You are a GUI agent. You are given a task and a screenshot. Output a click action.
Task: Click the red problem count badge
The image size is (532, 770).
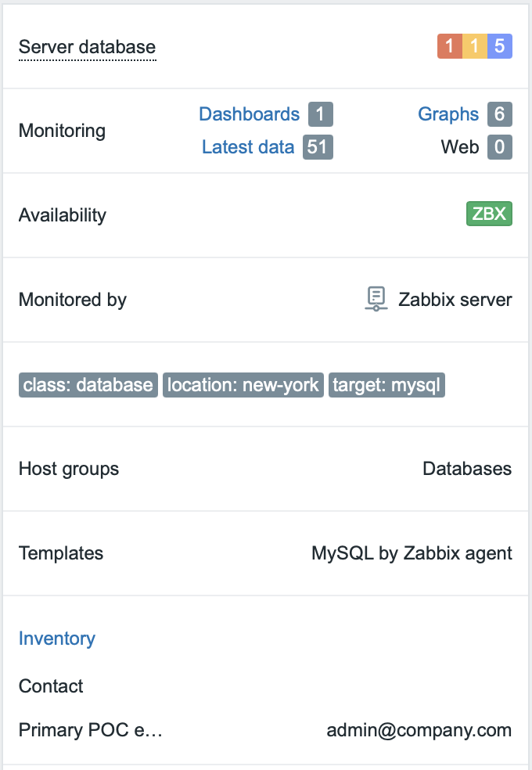[450, 46]
